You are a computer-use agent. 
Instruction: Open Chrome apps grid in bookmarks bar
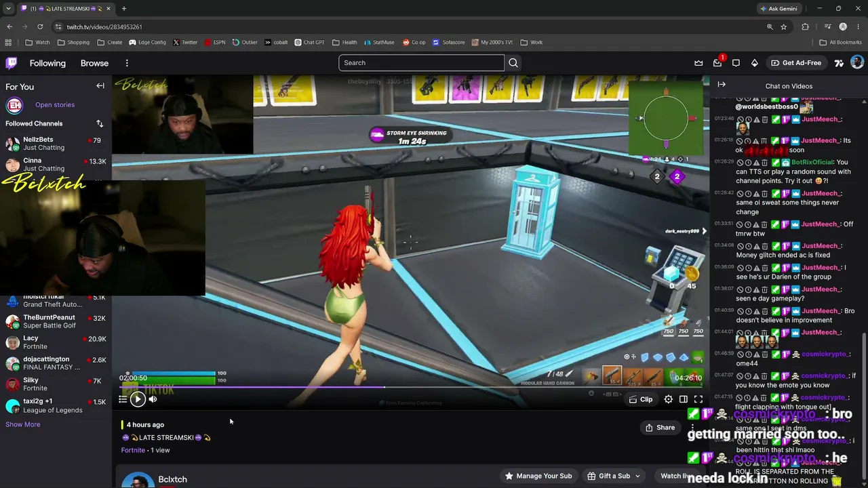(8, 42)
